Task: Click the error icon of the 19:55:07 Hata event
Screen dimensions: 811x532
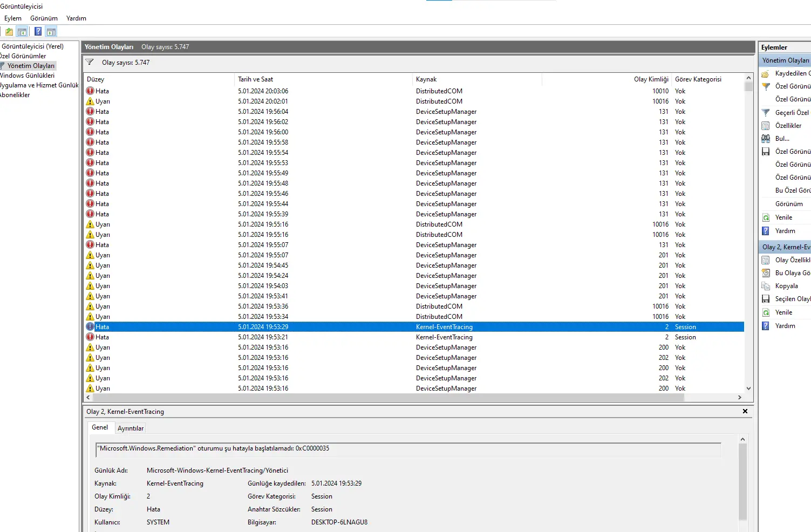Action: pos(90,244)
